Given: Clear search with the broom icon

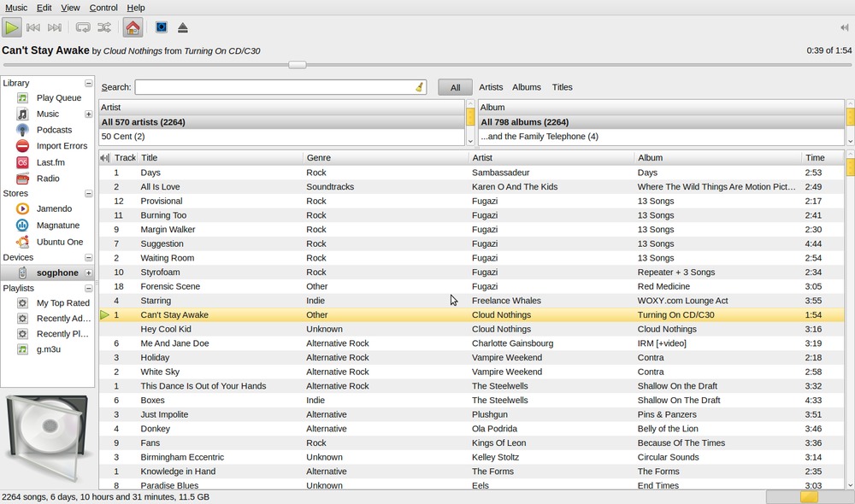Looking at the screenshot, I should coord(419,87).
